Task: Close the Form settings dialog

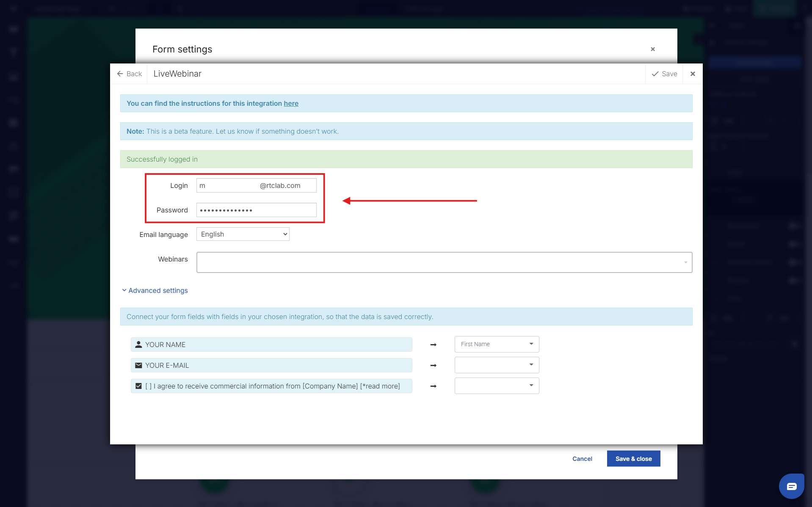Action: pos(652,49)
